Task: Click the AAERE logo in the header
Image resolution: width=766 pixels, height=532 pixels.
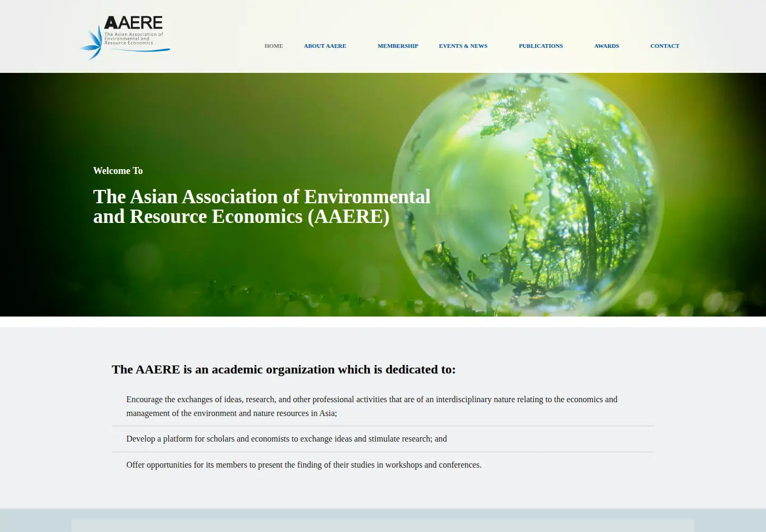Action: [125, 37]
